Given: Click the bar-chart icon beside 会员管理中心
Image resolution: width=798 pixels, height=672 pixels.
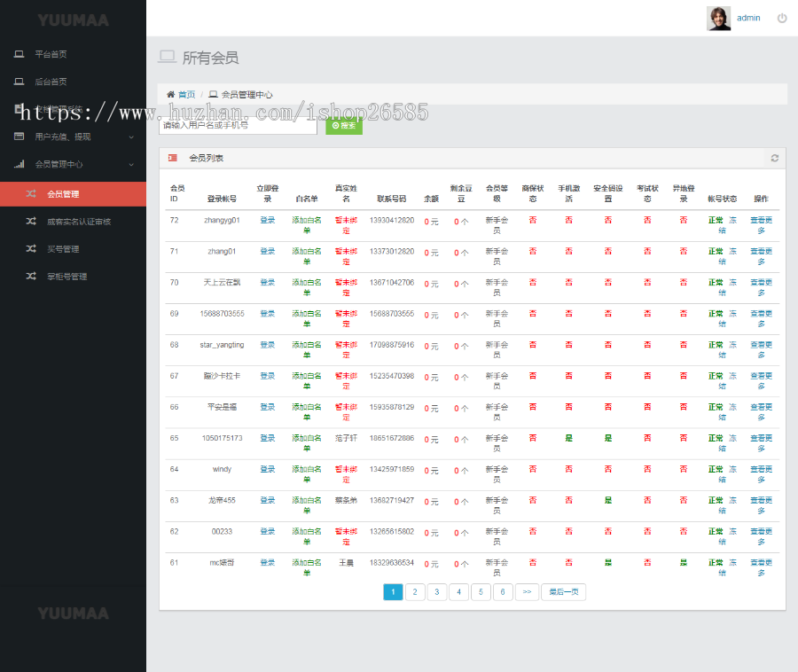Looking at the screenshot, I should click(19, 164).
